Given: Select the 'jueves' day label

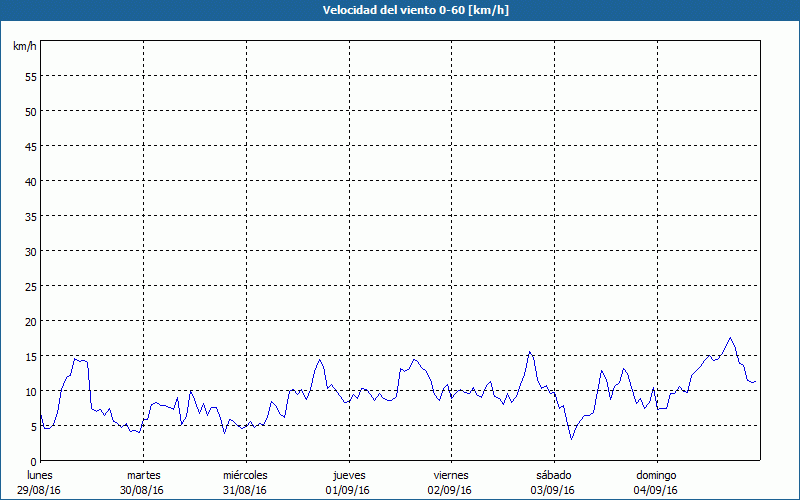Looking at the screenshot, I should click(x=349, y=475).
